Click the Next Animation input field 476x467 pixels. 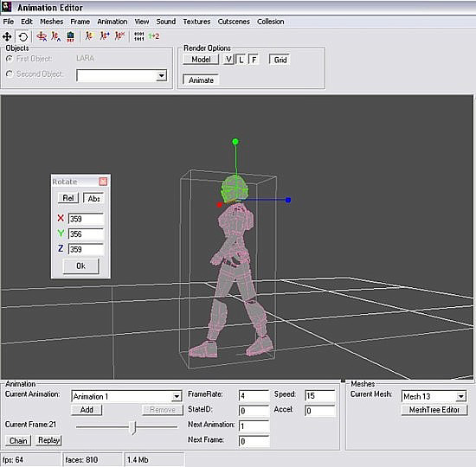point(254,426)
